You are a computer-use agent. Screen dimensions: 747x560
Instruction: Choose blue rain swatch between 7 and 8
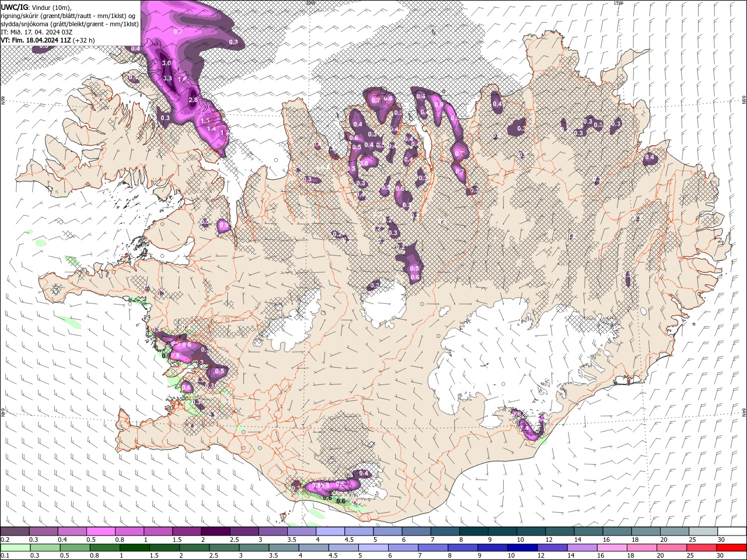click(x=432, y=547)
